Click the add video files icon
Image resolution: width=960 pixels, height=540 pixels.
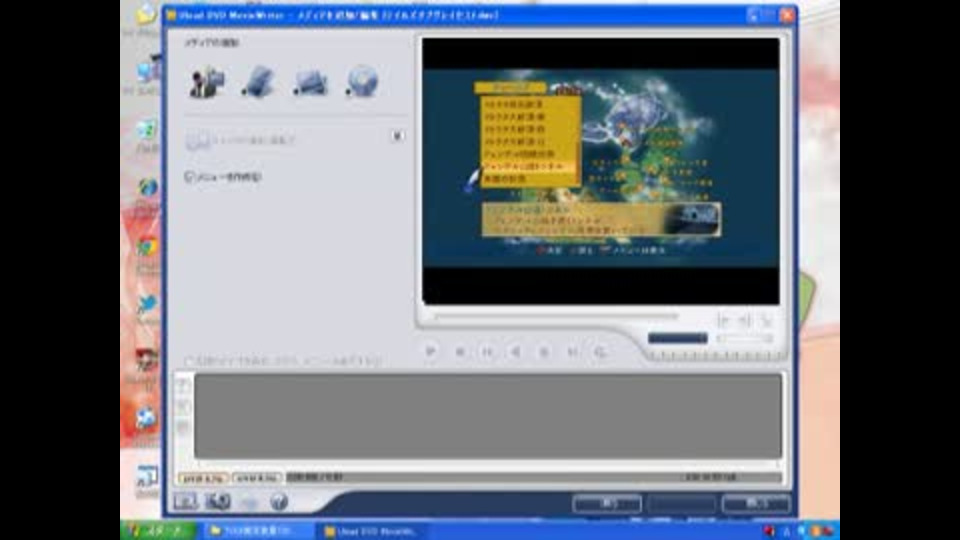[x=258, y=82]
